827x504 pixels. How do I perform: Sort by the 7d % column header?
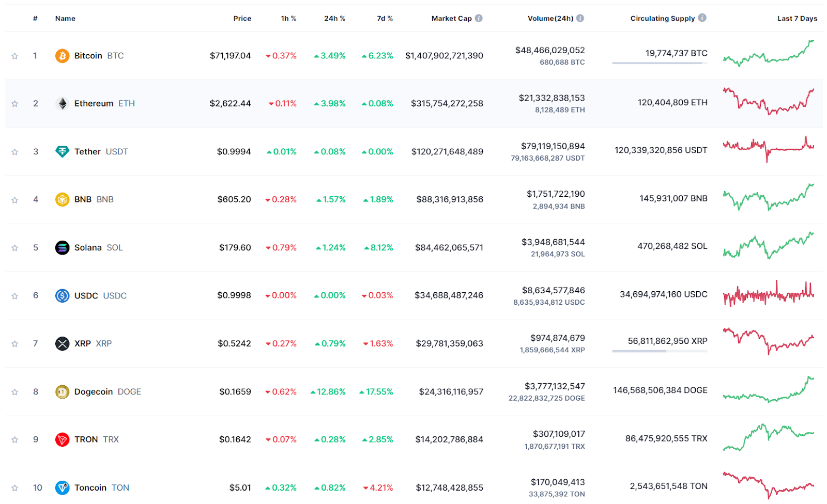coord(385,19)
